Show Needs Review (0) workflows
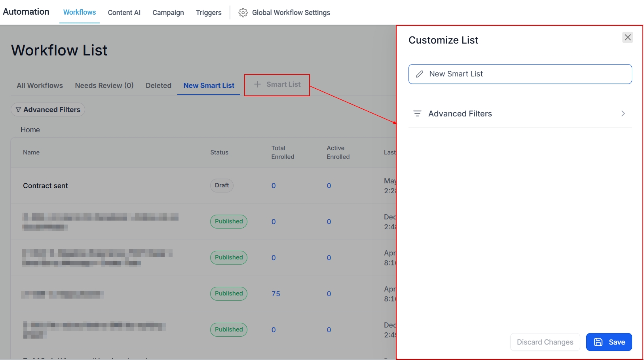This screenshot has width=644, height=360. point(104,86)
